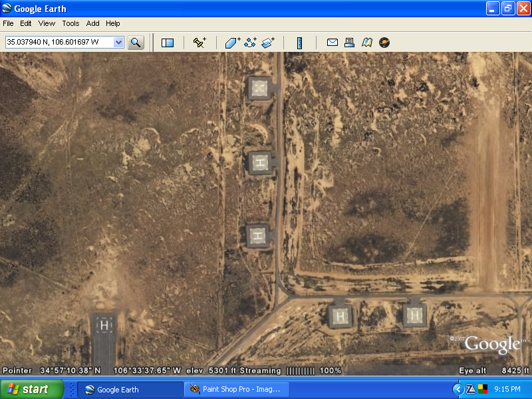This screenshot has height=399, width=532.
Task: Email the current view icon
Action: coord(332,43)
